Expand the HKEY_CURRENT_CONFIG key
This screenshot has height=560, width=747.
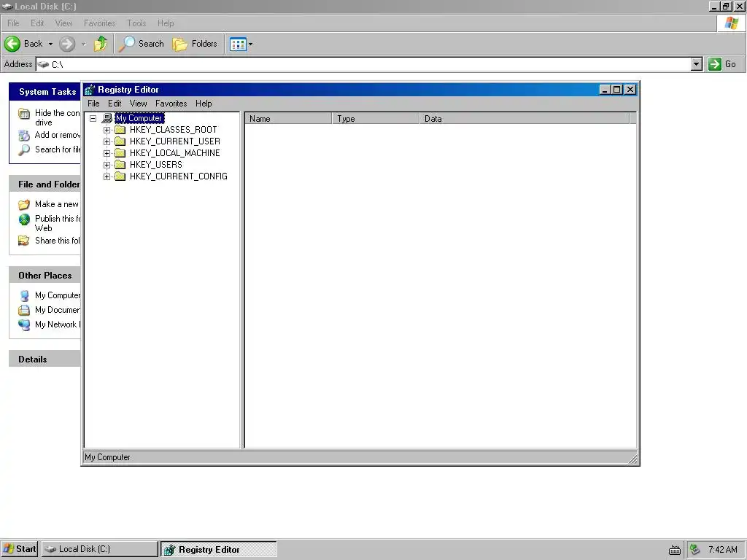click(x=107, y=176)
